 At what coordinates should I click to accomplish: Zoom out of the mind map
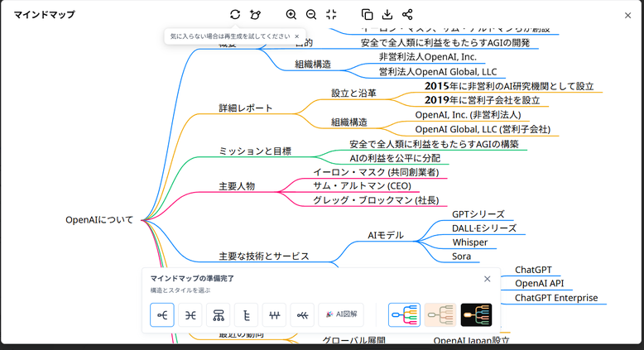coord(311,15)
